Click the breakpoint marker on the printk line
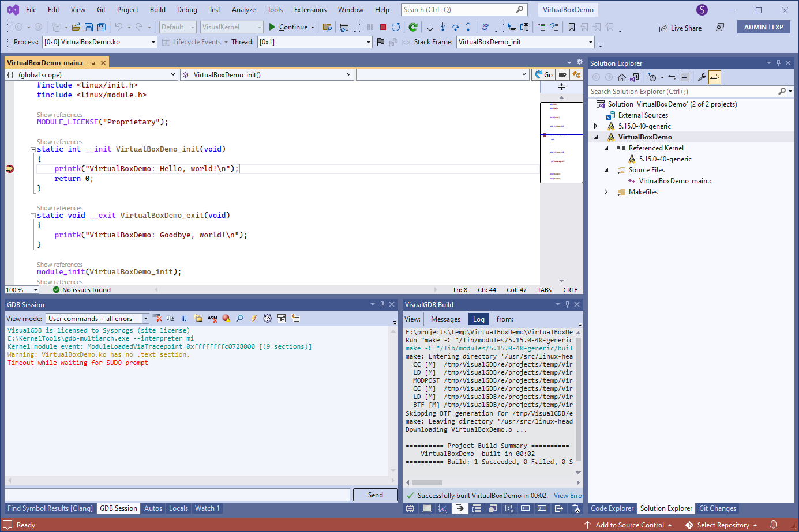 coord(10,169)
